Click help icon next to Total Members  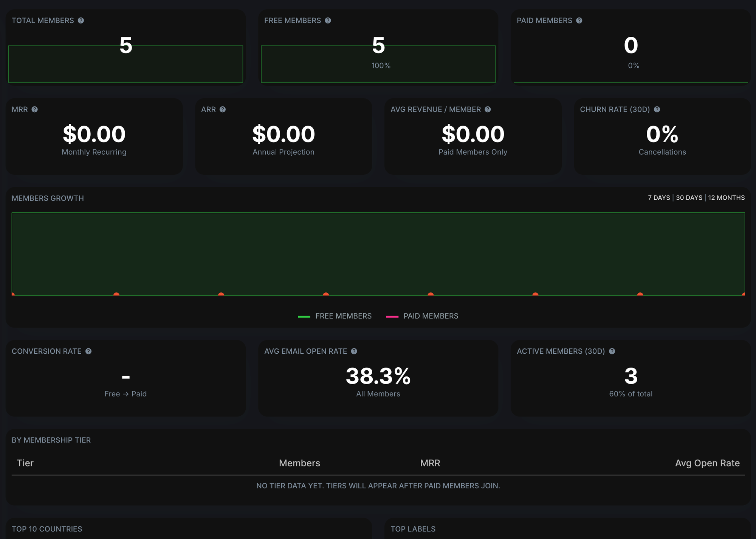81,20
